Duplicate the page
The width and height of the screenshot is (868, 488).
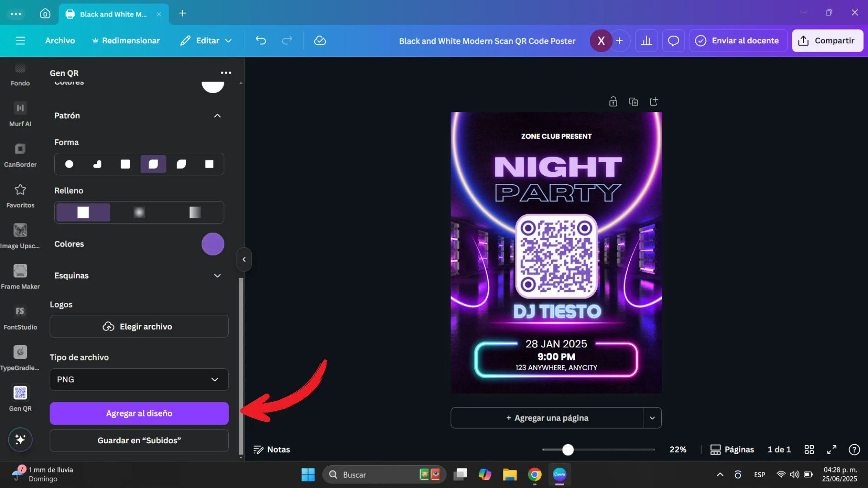pos(633,102)
